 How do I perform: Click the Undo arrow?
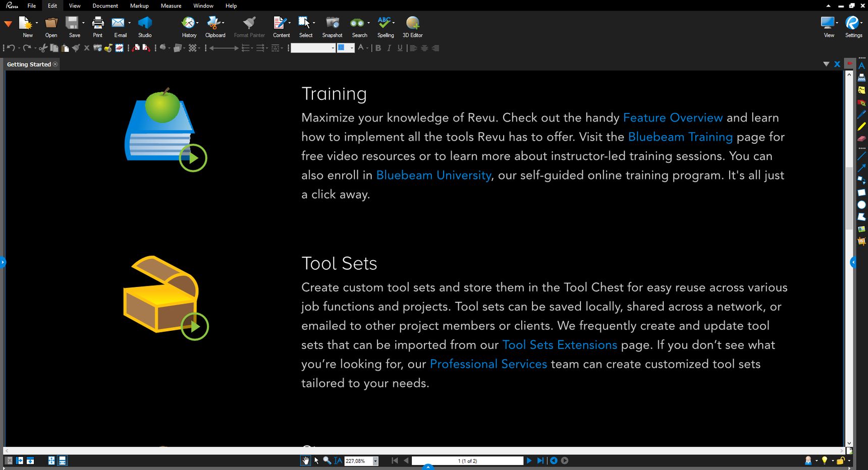(11, 48)
